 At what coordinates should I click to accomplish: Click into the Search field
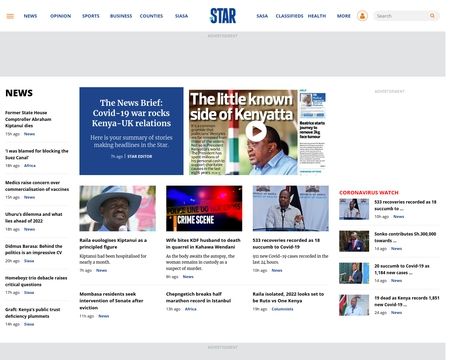point(401,16)
